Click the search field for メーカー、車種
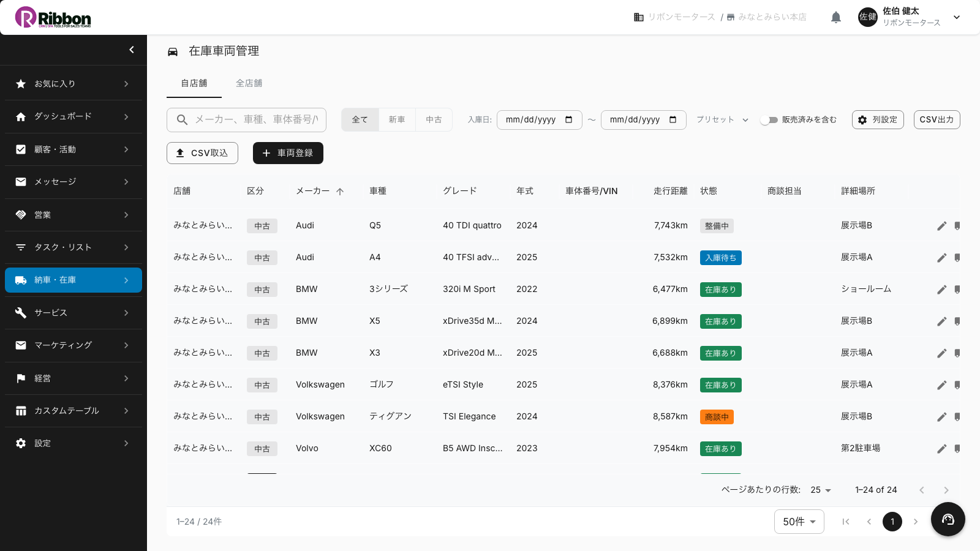Screen dimensions: 980x551 [x=246, y=120]
